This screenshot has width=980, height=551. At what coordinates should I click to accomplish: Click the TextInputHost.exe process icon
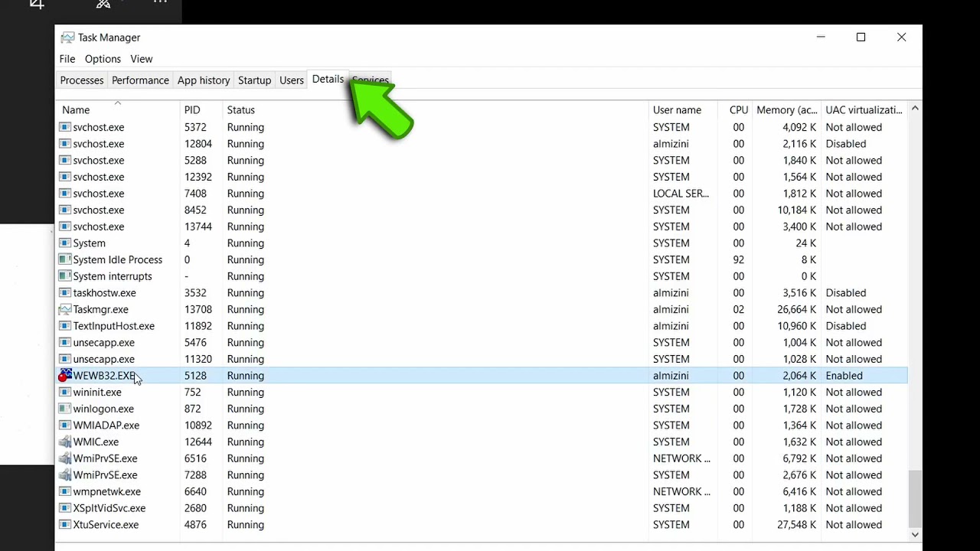(65, 326)
